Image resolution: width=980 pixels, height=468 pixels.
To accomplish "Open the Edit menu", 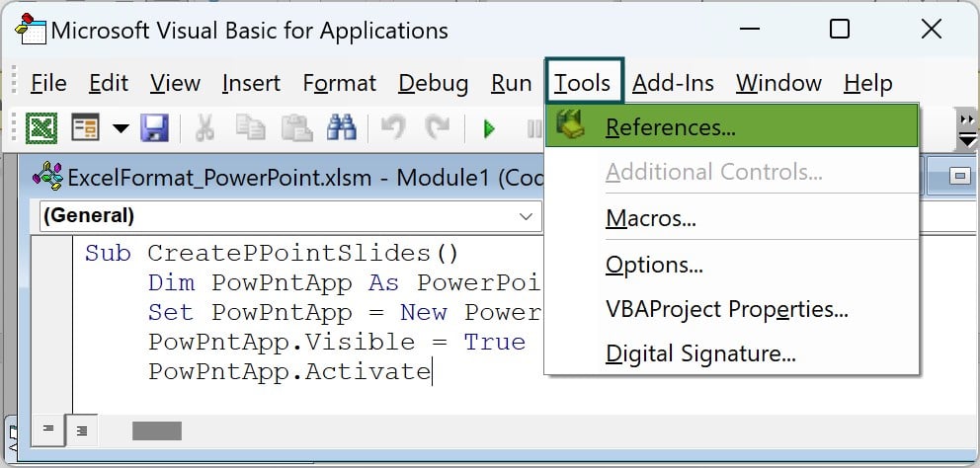I will [108, 83].
